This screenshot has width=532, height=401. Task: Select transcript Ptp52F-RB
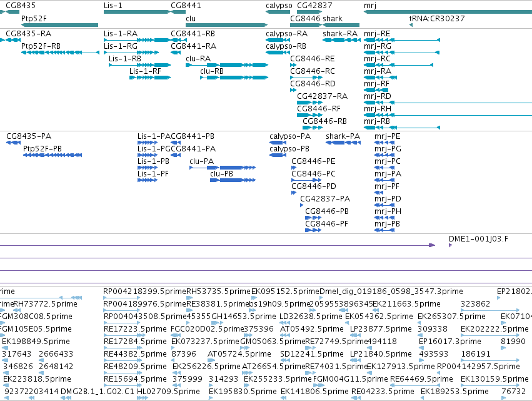coord(60,53)
